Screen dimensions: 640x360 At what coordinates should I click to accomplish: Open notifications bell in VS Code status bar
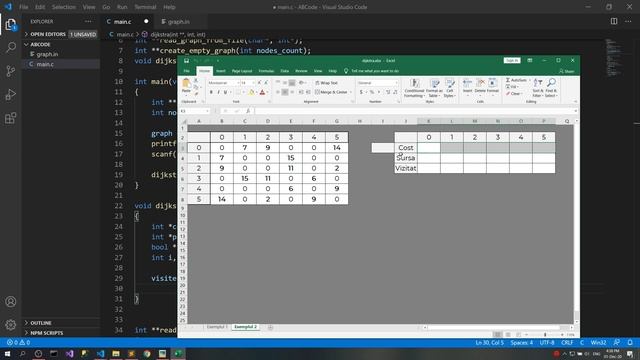[630, 342]
